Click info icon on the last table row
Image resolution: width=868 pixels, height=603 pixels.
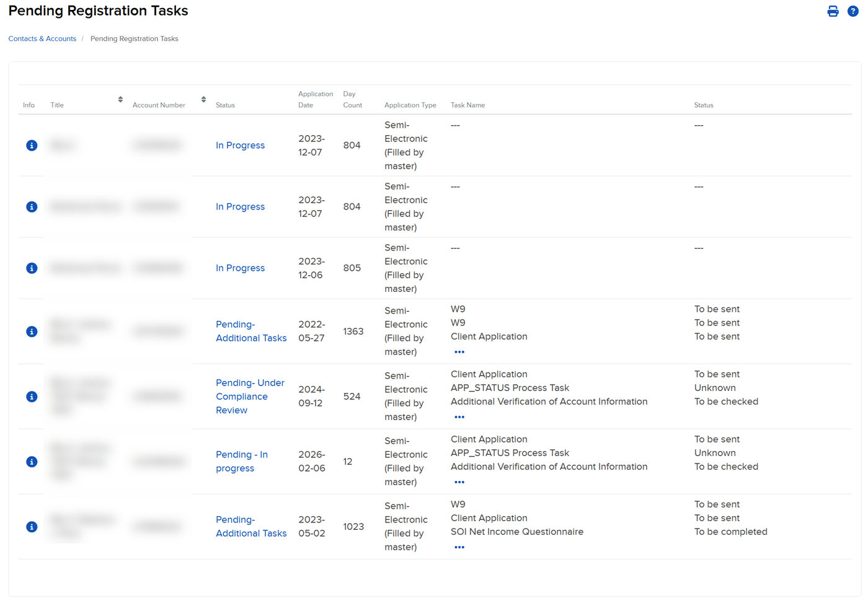pos(31,526)
